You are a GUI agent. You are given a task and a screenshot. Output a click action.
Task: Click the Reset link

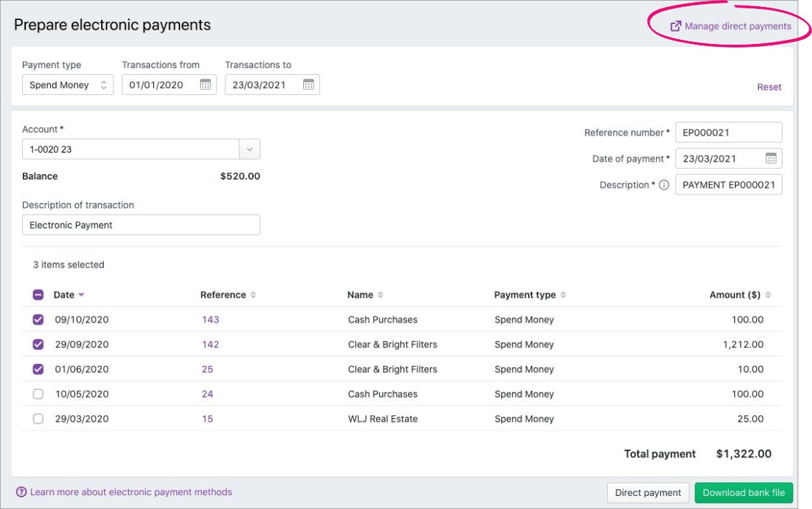click(768, 87)
